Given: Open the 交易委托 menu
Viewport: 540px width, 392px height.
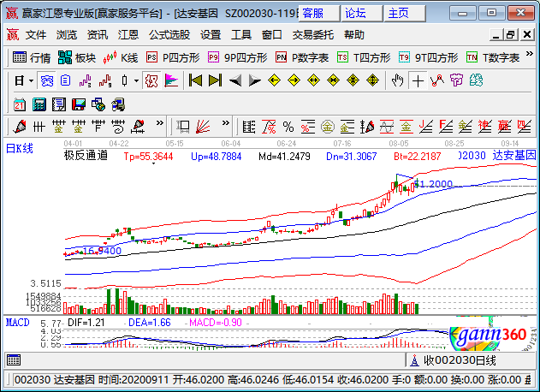Looking at the screenshot, I should [313, 35].
